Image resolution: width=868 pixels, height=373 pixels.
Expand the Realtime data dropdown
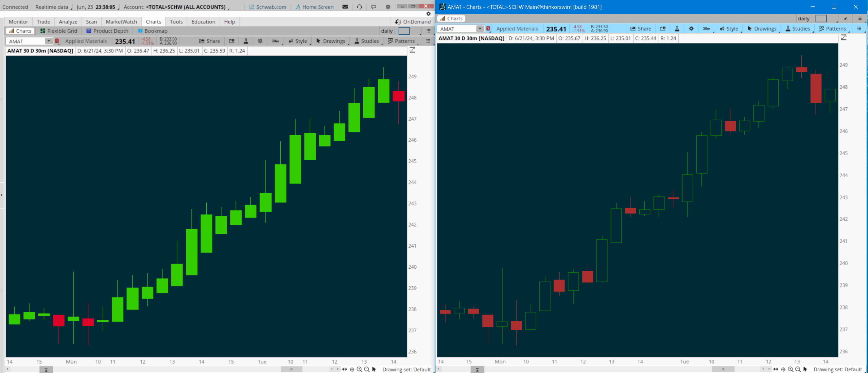(53, 7)
